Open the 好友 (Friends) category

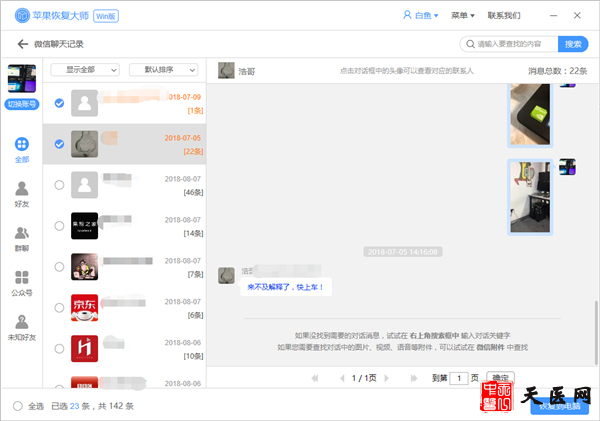[21, 194]
